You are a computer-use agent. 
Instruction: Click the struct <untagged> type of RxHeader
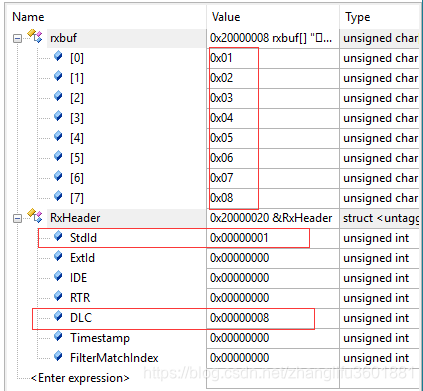pyautogui.click(x=381, y=218)
